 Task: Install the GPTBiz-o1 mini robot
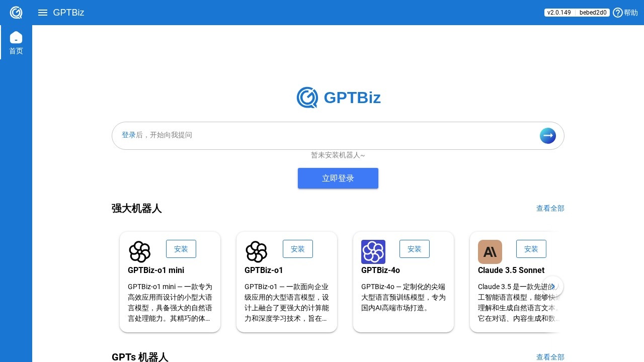point(181,249)
